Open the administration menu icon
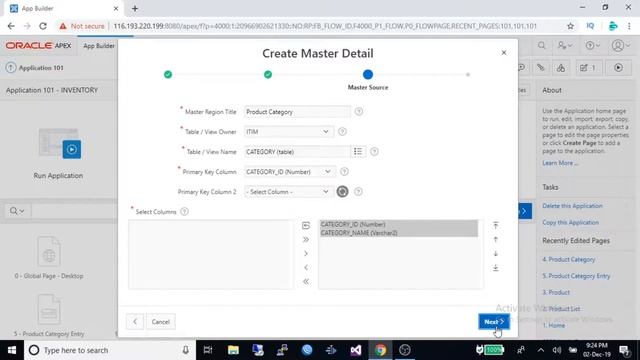This screenshot has width=640, height=360. (x=565, y=46)
